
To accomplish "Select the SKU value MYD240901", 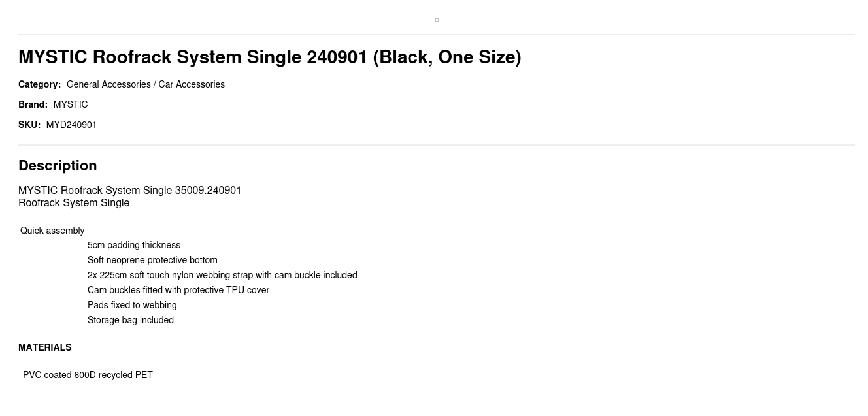I will tap(71, 125).
